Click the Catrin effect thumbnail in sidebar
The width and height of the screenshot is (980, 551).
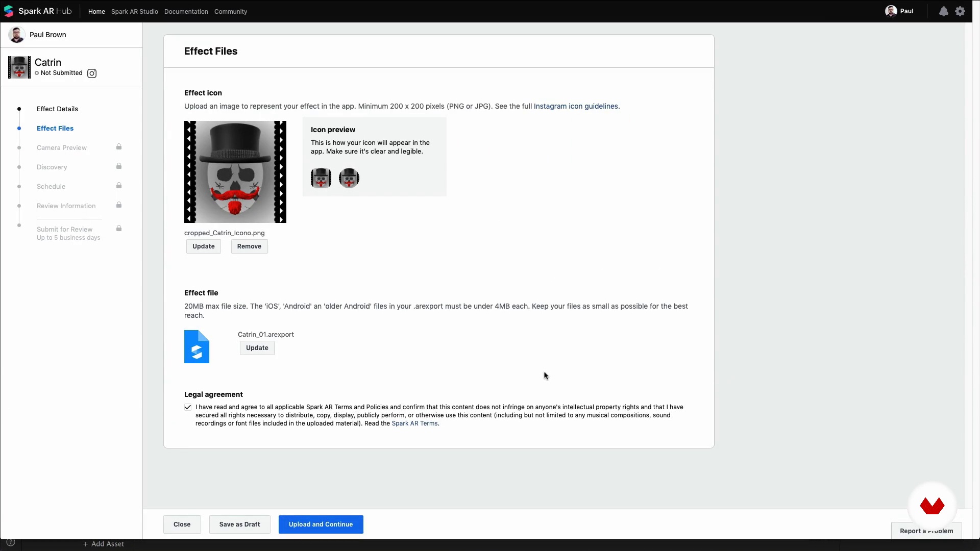click(x=19, y=67)
